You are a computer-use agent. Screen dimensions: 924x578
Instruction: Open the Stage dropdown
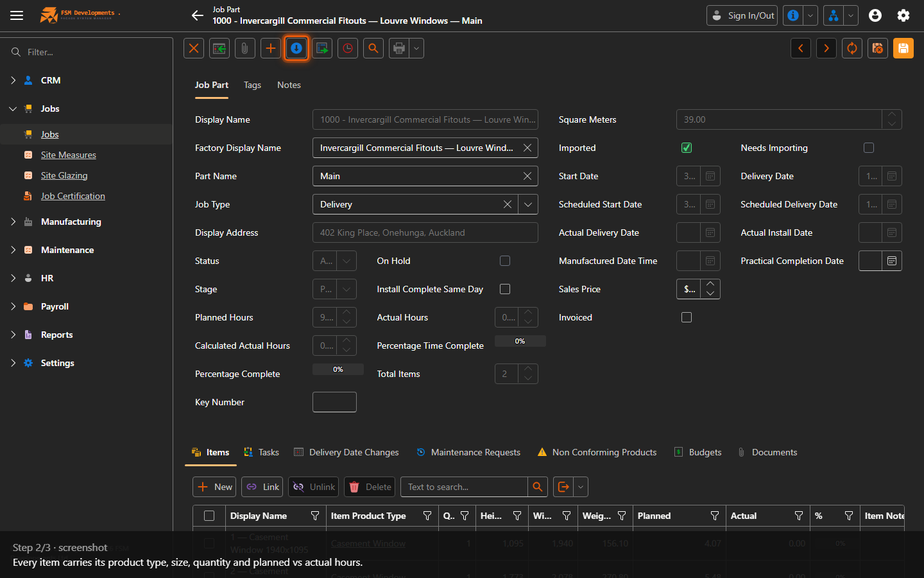pos(346,289)
